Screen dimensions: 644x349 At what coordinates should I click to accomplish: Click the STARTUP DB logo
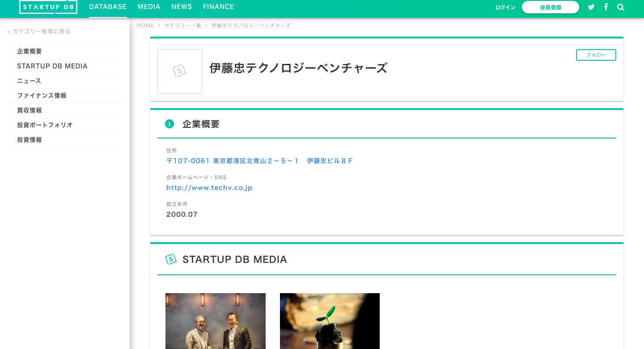(48, 7)
